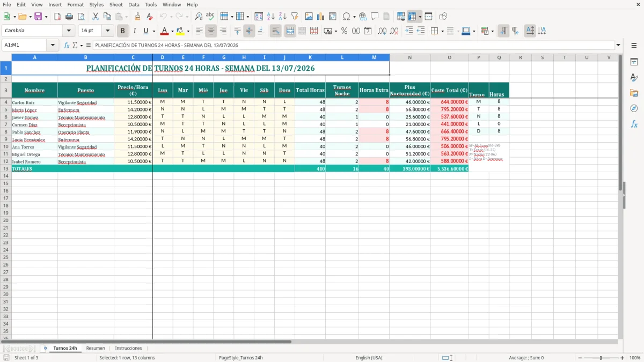Select column header K
This screenshot has width=644, height=362.
click(310, 57)
